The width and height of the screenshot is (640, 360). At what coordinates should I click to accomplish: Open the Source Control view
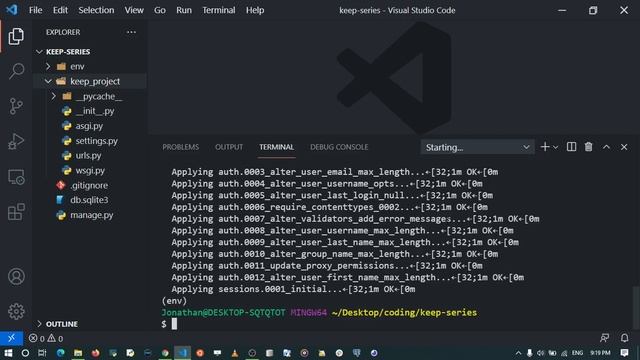point(16,107)
